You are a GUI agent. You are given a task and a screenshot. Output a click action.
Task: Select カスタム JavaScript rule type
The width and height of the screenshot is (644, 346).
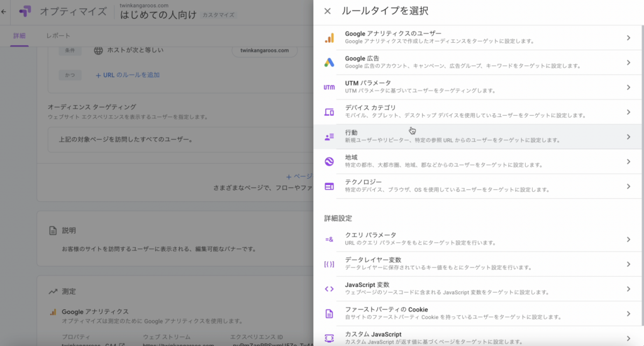[x=477, y=337]
